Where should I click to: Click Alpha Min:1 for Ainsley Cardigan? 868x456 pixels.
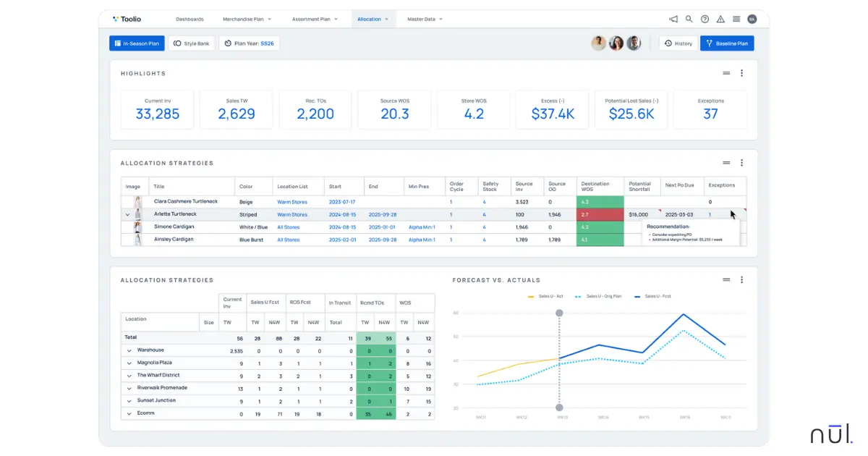click(422, 240)
